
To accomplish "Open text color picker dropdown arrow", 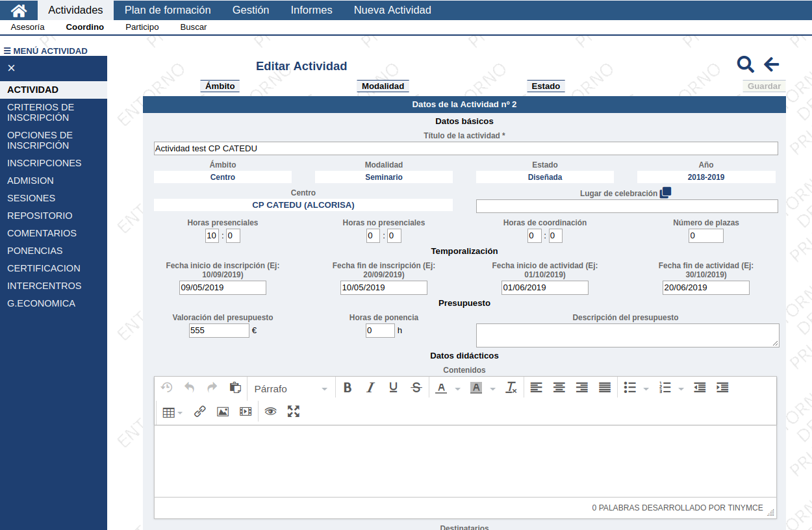I will tap(457, 388).
